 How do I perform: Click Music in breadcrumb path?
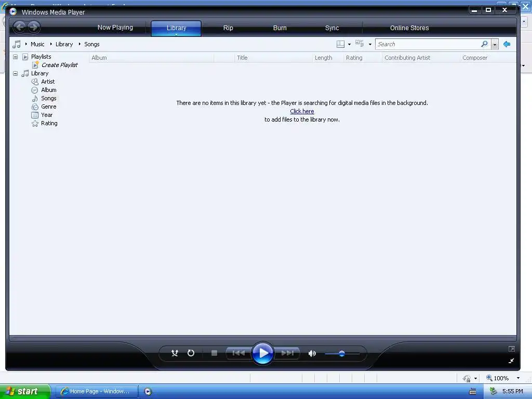[37, 44]
